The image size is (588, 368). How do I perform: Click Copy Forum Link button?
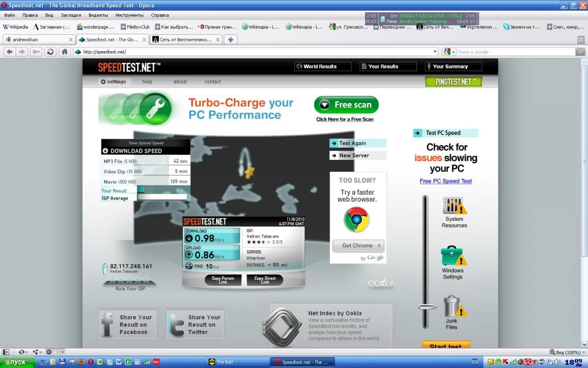(x=223, y=280)
